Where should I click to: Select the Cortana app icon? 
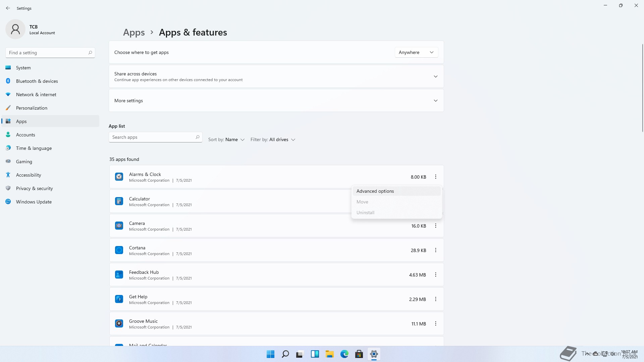(x=119, y=250)
